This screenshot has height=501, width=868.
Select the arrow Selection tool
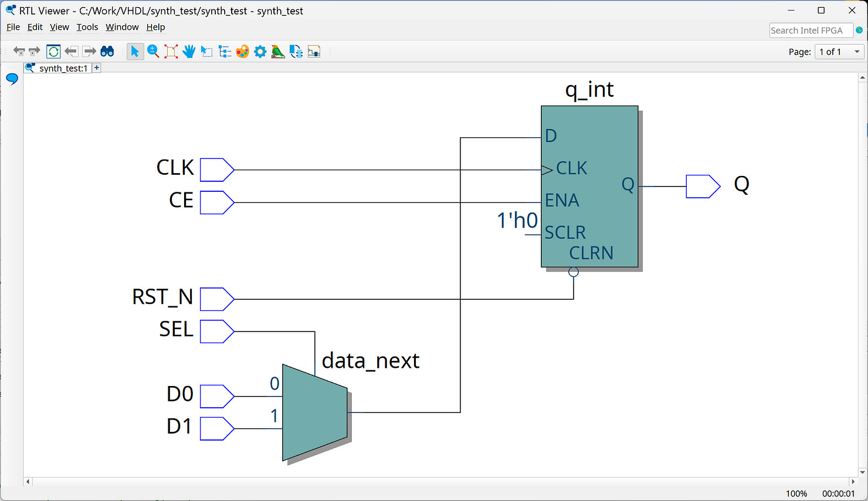[135, 52]
